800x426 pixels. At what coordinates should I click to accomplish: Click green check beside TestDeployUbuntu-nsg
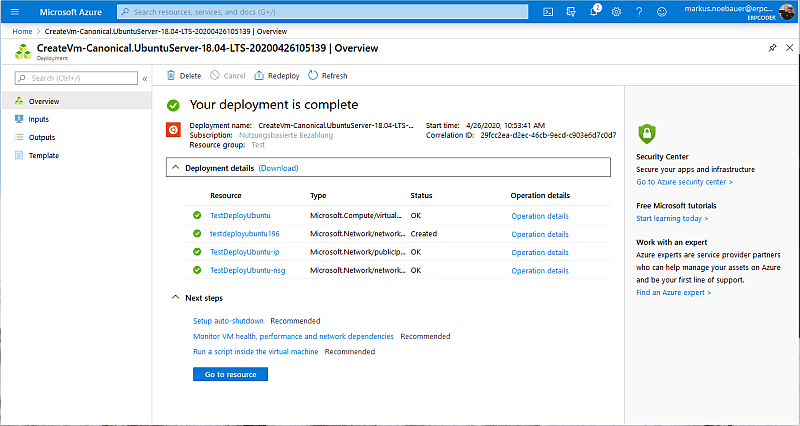[197, 270]
